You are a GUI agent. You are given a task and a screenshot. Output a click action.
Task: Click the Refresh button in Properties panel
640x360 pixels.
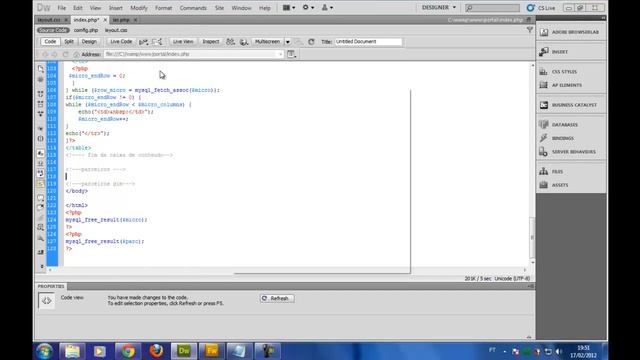pos(277,298)
